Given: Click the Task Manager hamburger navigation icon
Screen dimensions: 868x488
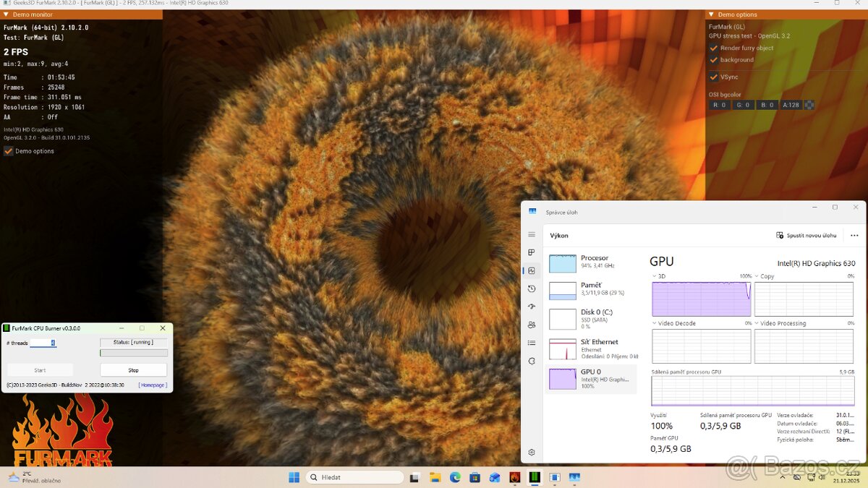Looking at the screenshot, I should point(532,234).
